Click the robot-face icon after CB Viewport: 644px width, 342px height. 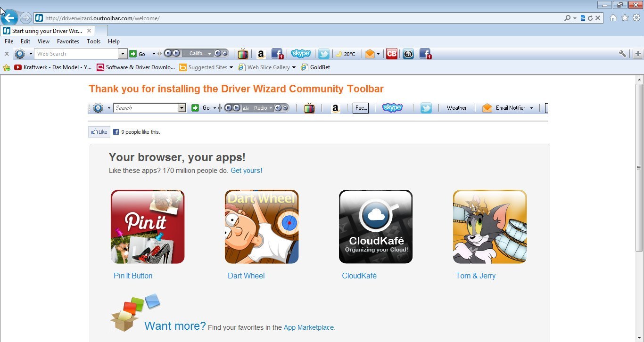(408, 54)
